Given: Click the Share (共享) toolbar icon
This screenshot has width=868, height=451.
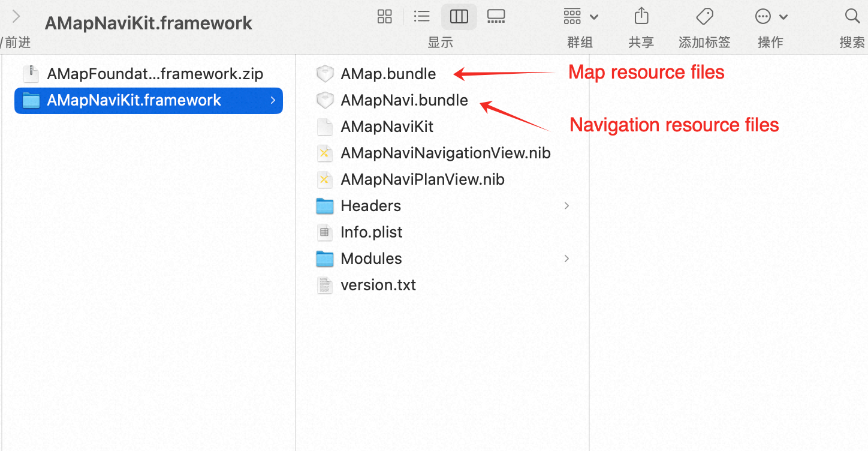Looking at the screenshot, I should 641,16.
